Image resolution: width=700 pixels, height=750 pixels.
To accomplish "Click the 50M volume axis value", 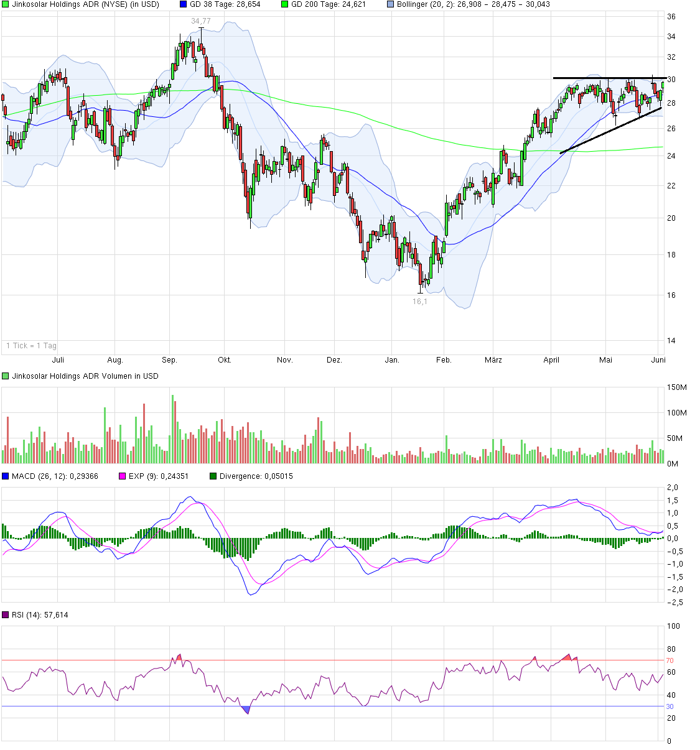I will click(674, 438).
